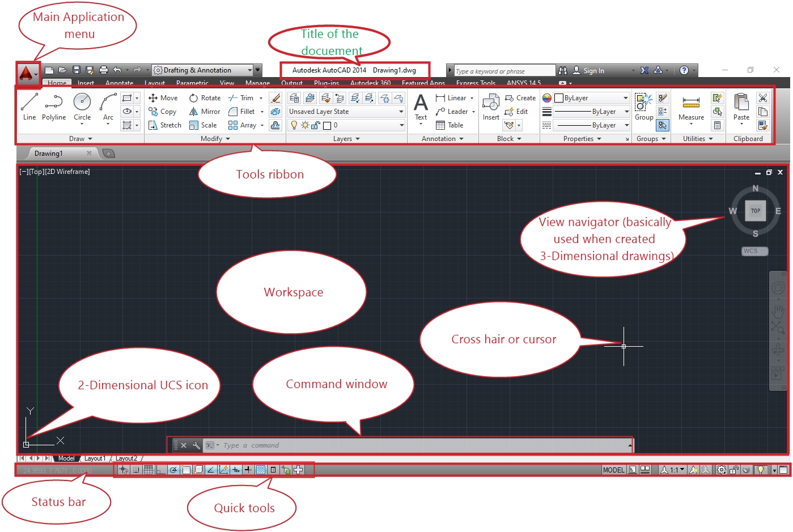Open the main application menu button
This screenshot has height=532, width=793.
tap(27, 74)
